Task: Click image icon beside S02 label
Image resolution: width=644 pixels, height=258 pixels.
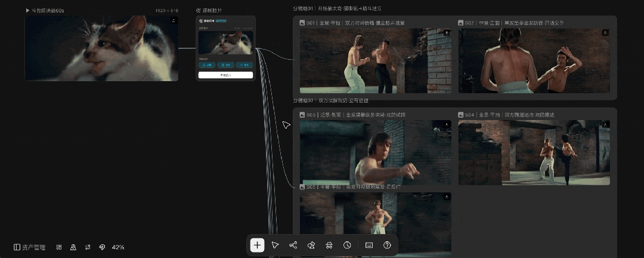Action: click(x=461, y=23)
